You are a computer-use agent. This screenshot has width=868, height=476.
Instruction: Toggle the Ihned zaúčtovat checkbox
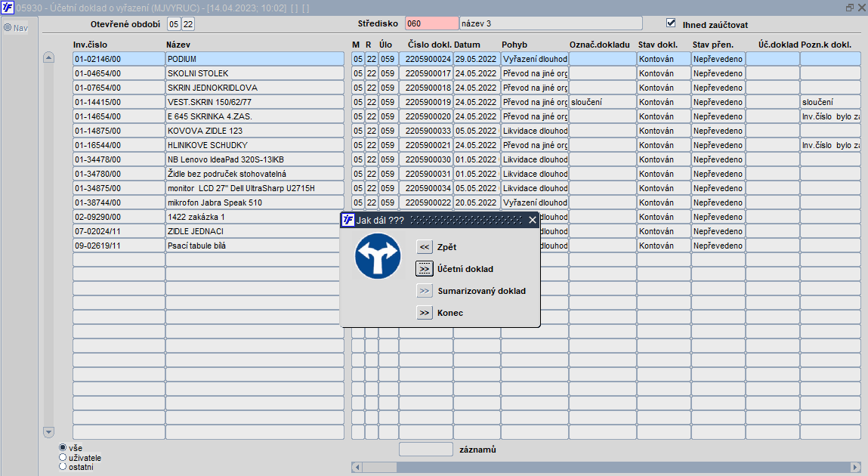[671, 23]
